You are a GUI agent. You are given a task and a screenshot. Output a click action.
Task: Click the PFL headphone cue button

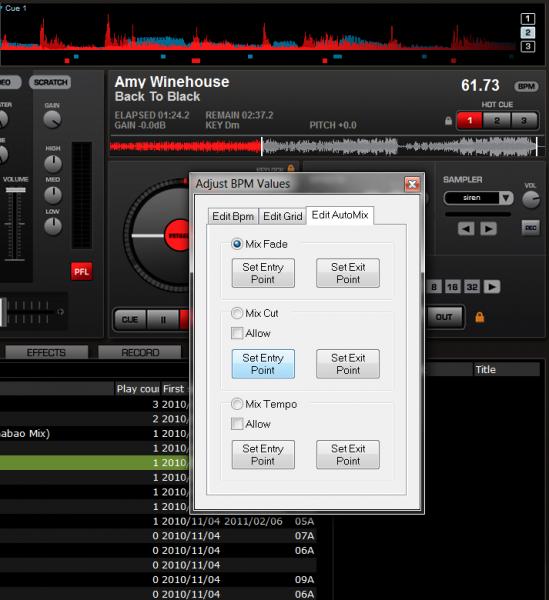[81, 271]
